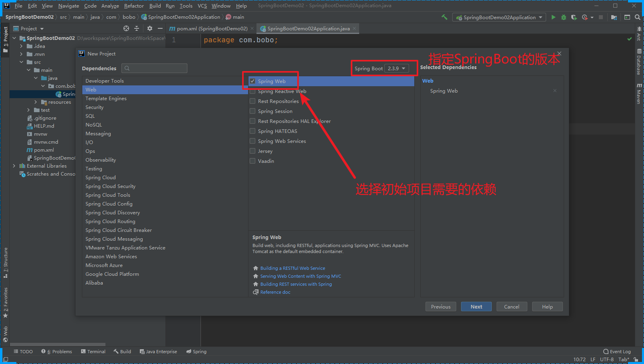Open the Maven tool window
Image resolution: width=644 pixels, height=364 pixels.
click(x=639, y=93)
